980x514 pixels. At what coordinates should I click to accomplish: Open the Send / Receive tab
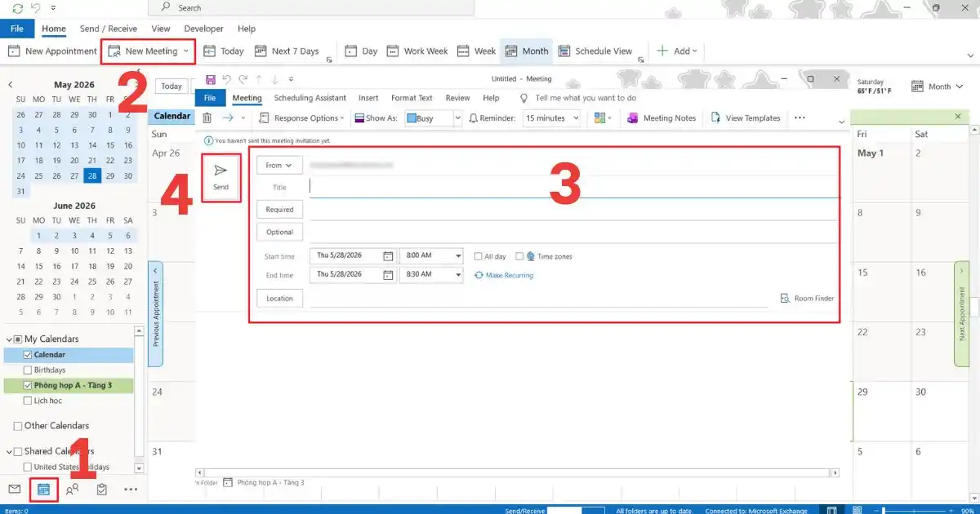tap(109, 29)
